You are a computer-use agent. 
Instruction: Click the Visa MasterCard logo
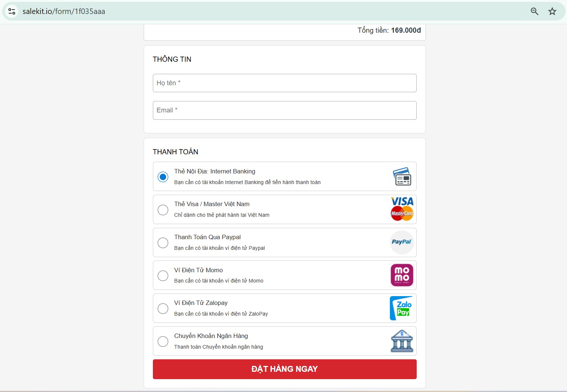[x=402, y=209]
